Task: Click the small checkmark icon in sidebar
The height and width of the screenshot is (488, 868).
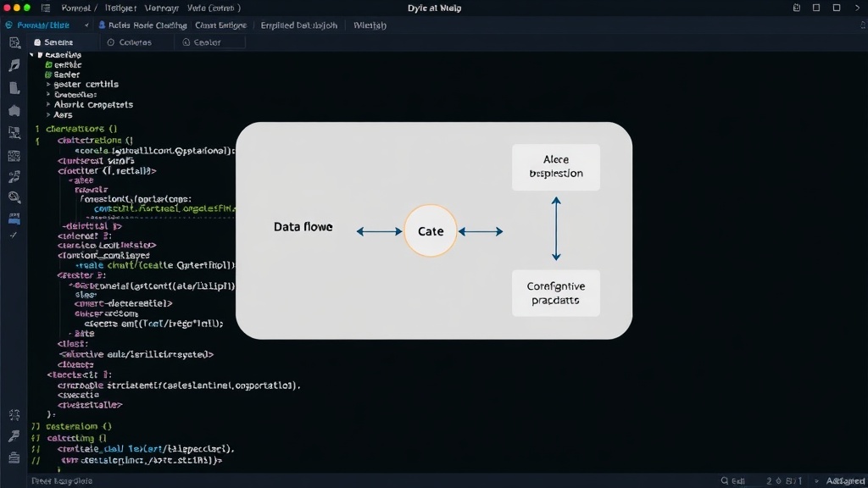Action: [14, 236]
